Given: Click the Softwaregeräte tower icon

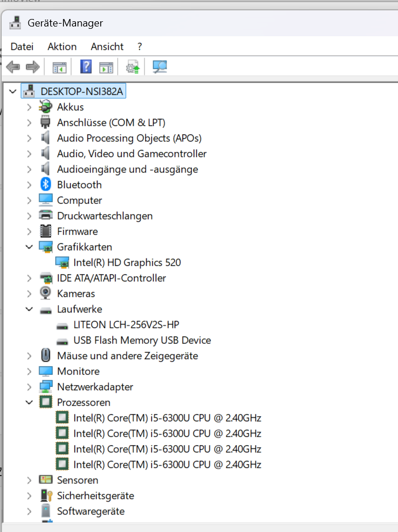Looking at the screenshot, I should pyautogui.click(x=46, y=511).
